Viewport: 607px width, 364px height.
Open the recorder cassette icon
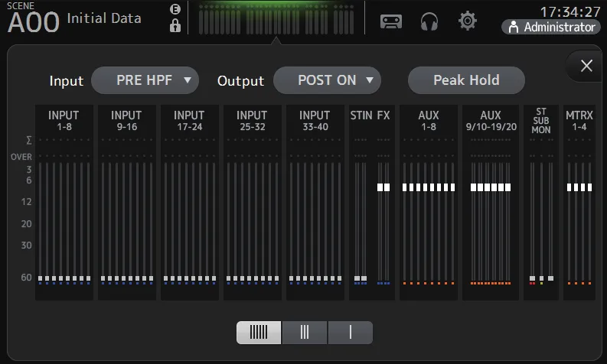(x=391, y=21)
